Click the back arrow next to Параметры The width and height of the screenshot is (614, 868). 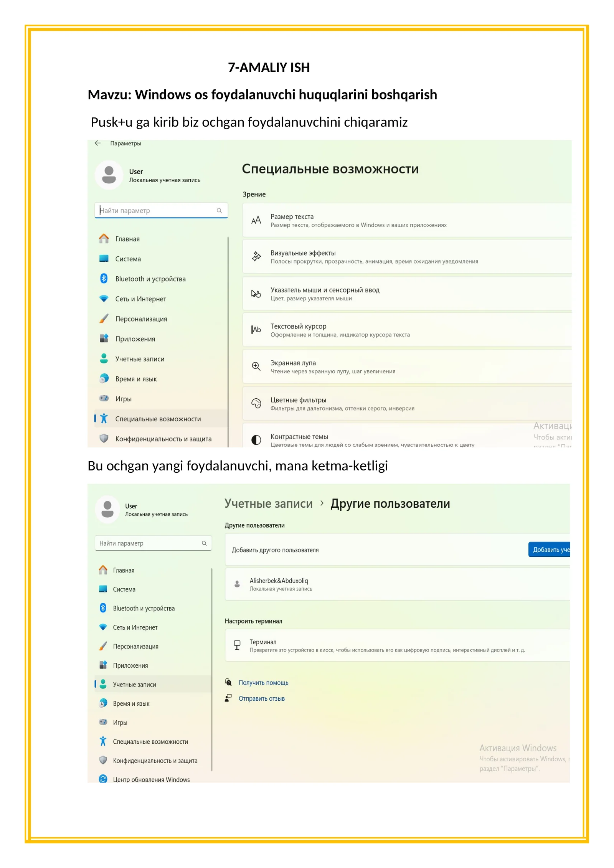click(97, 143)
